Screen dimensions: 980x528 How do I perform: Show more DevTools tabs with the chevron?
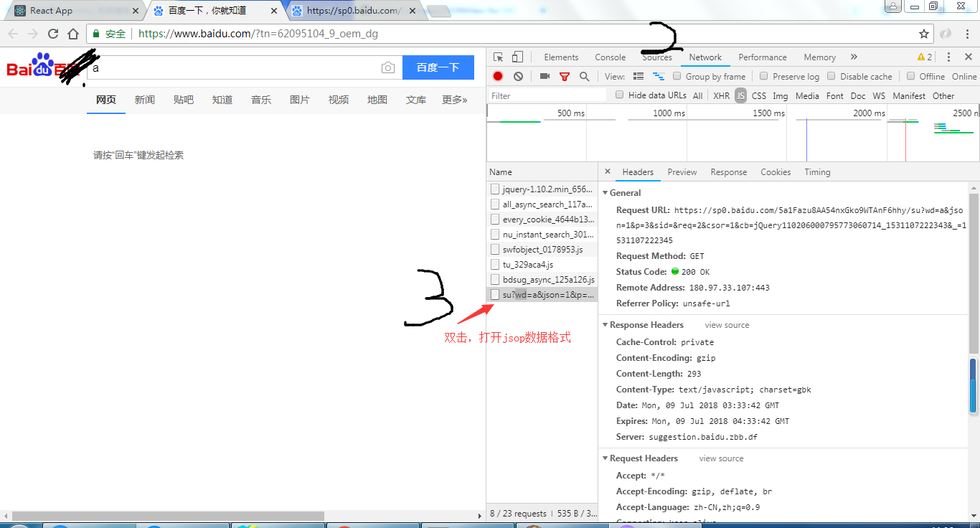[854, 57]
